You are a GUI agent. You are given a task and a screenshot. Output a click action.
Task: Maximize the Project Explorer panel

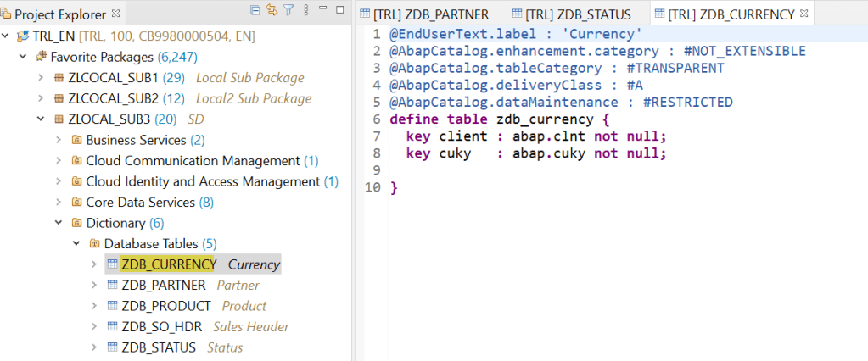point(340,9)
